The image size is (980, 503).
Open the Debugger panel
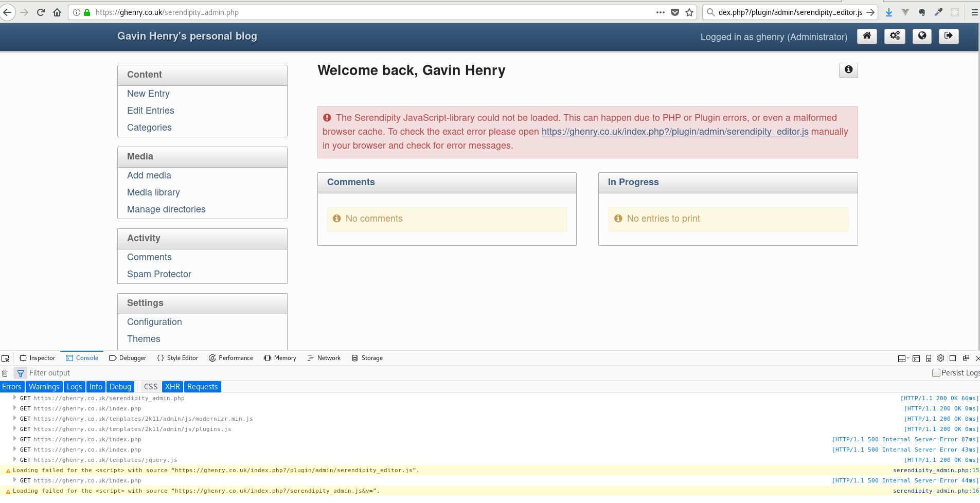128,358
